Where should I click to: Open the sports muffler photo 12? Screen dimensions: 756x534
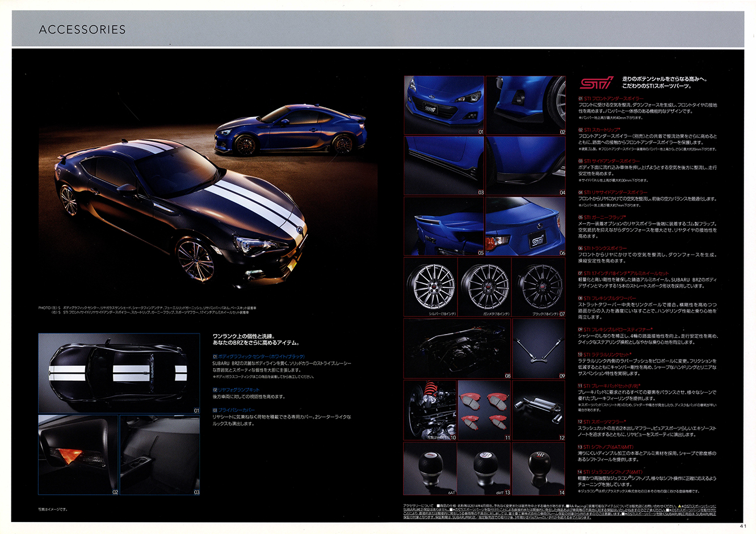[x=539, y=410]
